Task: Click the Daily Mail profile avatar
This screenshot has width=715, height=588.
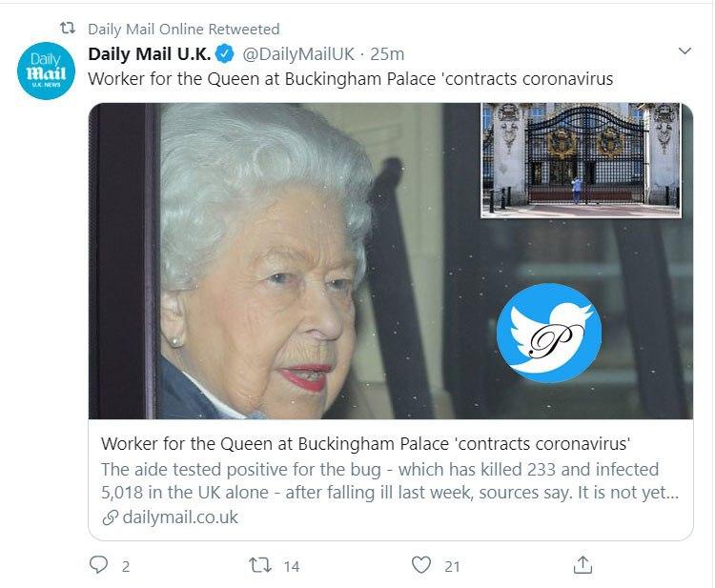Action: coord(44,70)
